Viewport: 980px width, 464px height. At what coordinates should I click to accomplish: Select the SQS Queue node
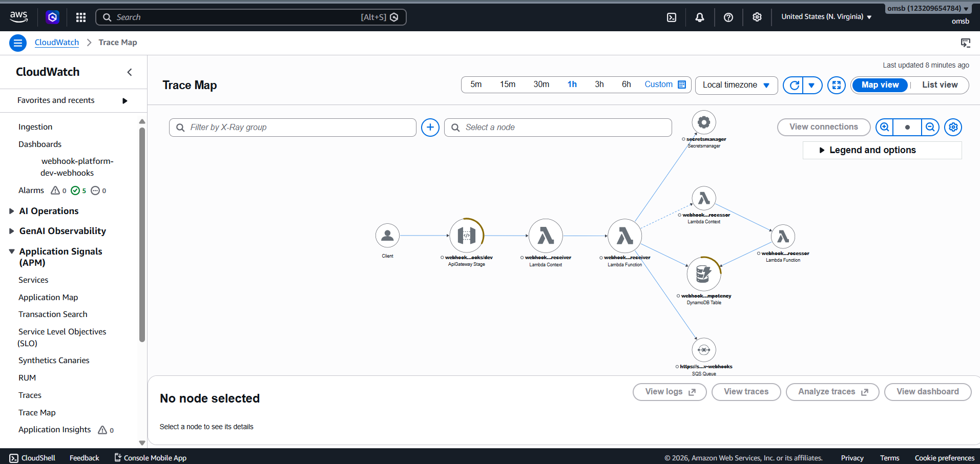tap(704, 350)
